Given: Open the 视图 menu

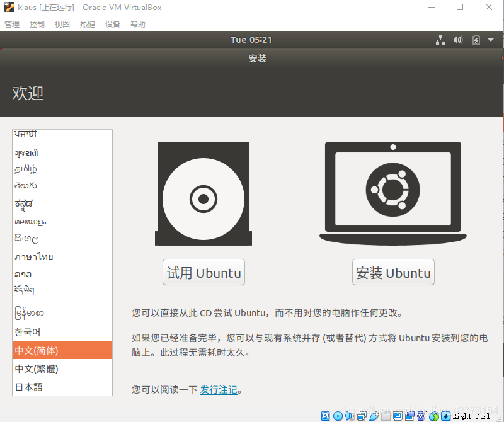Looking at the screenshot, I should (x=62, y=24).
